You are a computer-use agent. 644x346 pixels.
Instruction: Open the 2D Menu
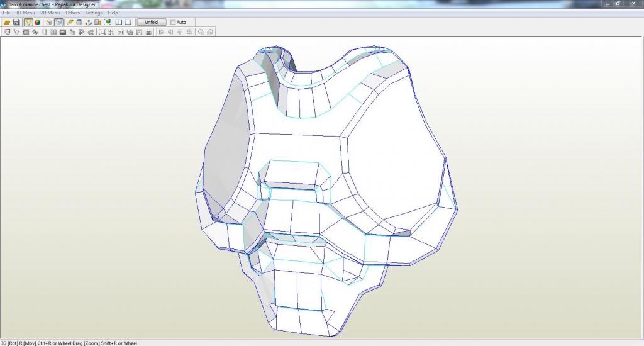coord(50,13)
